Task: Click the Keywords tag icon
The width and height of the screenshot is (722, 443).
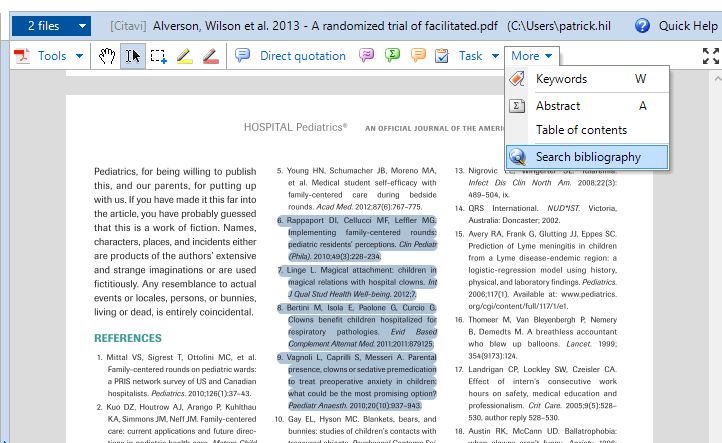Action: (517, 79)
